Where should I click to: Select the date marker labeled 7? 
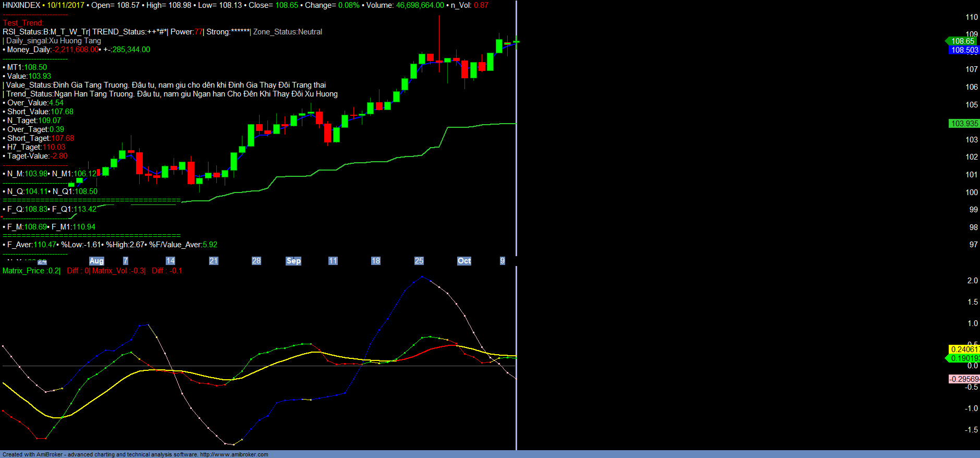125,261
